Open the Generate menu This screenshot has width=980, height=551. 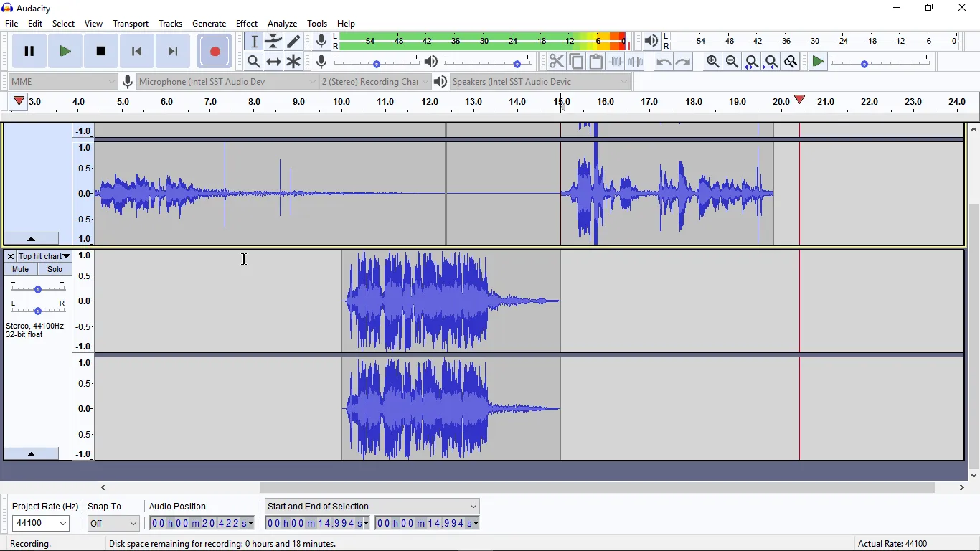click(x=209, y=23)
